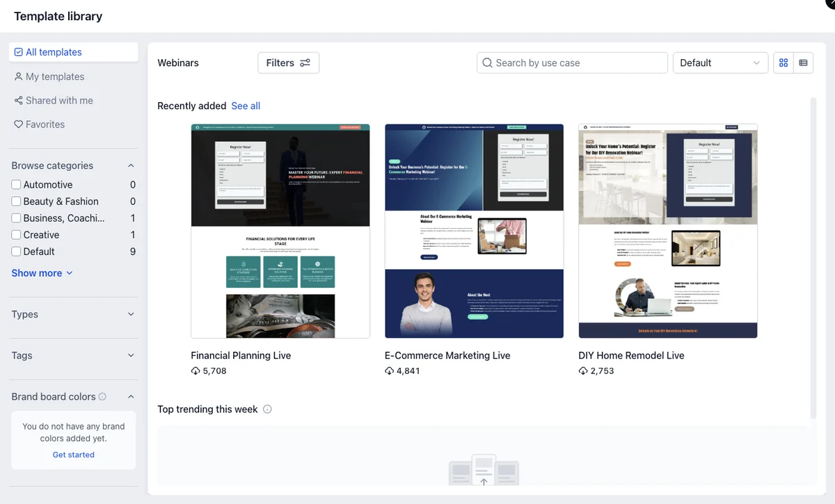Open the E-Commerce Marketing Live title
Viewport: 835px width, 504px height.
[447, 355]
